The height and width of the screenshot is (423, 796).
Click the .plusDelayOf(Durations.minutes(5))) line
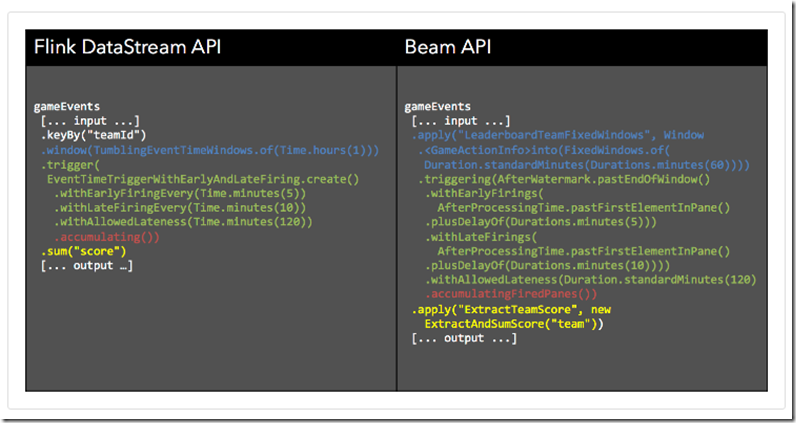(x=541, y=222)
